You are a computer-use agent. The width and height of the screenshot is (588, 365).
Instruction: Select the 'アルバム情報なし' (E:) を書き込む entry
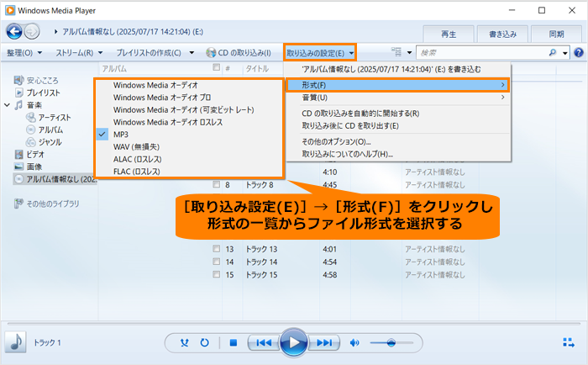(x=398, y=70)
